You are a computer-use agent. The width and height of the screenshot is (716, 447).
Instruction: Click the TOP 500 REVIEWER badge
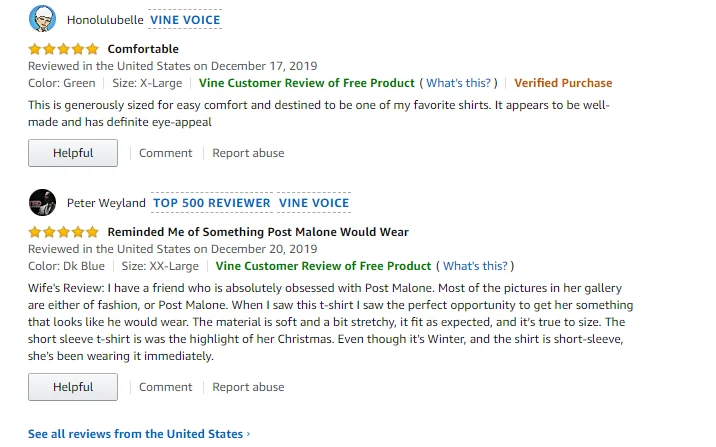tap(212, 202)
